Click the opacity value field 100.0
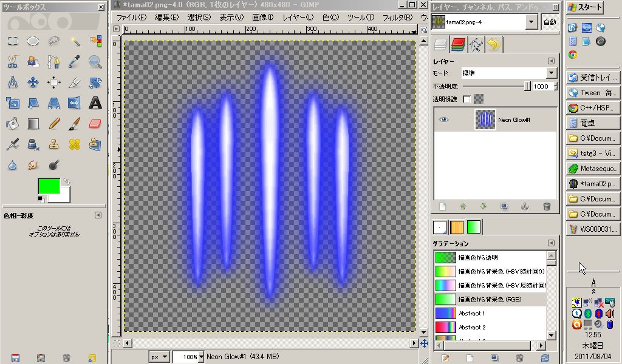The width and height of the screenshot is (622, 364). click(542, 86)
